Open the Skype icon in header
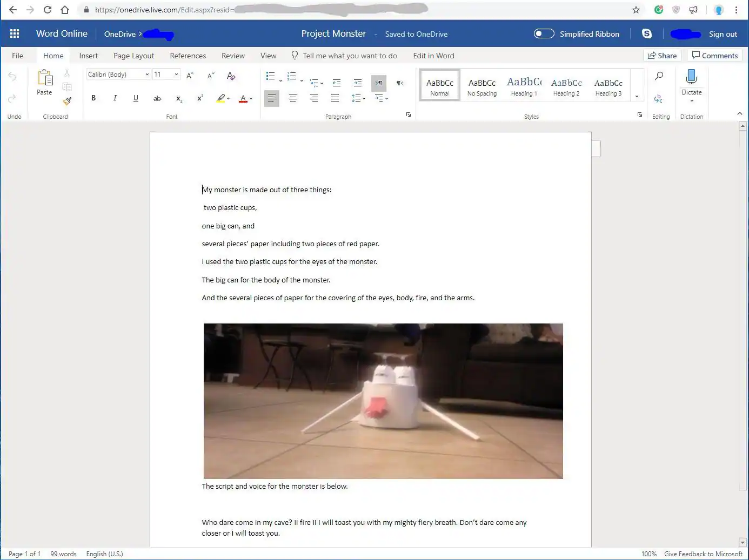This screenshot has height=560, width=749. (x=646, y=33)
